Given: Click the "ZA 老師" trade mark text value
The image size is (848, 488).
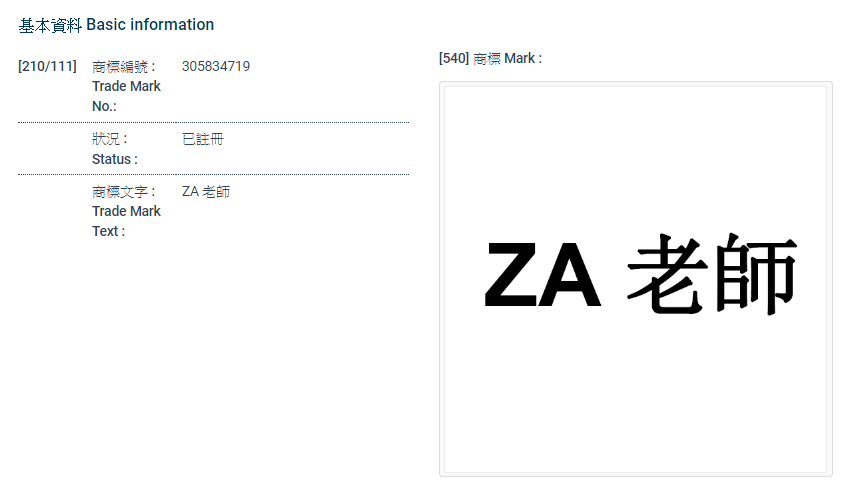Looking at the screenshot, I should [206, 192].
